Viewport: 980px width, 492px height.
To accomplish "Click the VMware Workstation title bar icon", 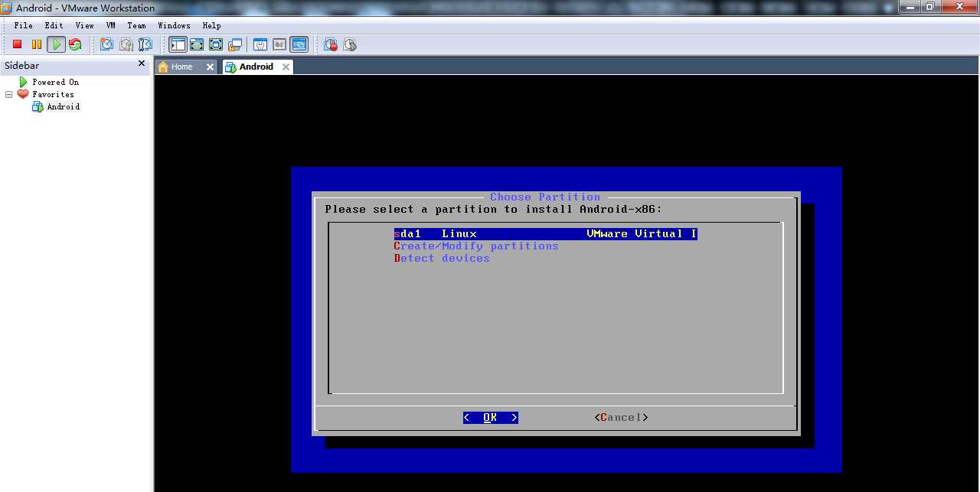I will pos(7,8).
